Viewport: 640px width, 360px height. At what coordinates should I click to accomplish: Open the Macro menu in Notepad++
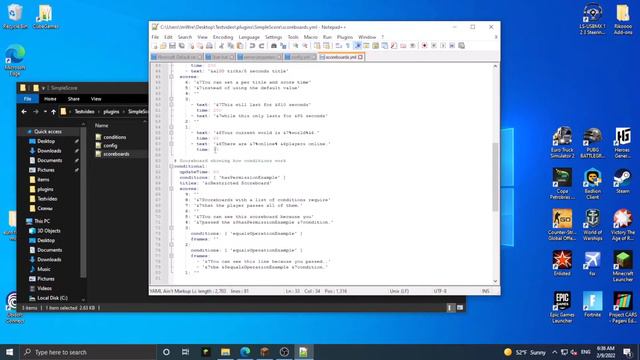point(311,37)
